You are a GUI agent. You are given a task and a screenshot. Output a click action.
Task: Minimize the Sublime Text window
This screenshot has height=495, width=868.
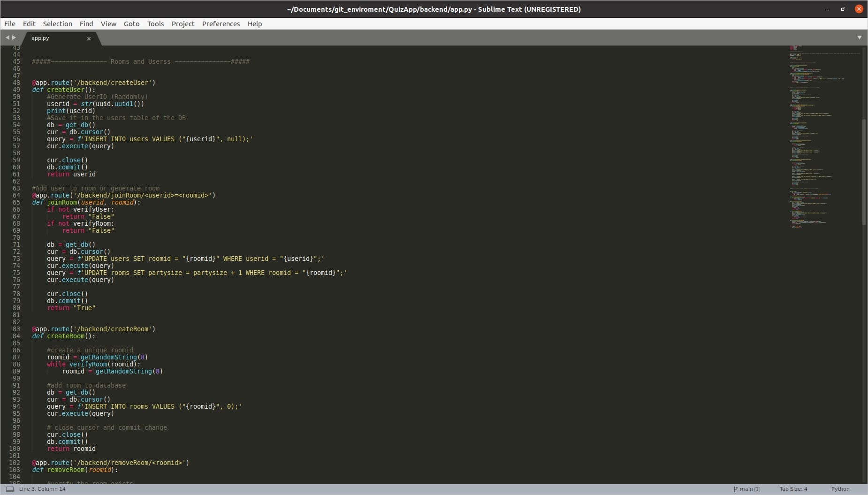click(x=827, y=9)
